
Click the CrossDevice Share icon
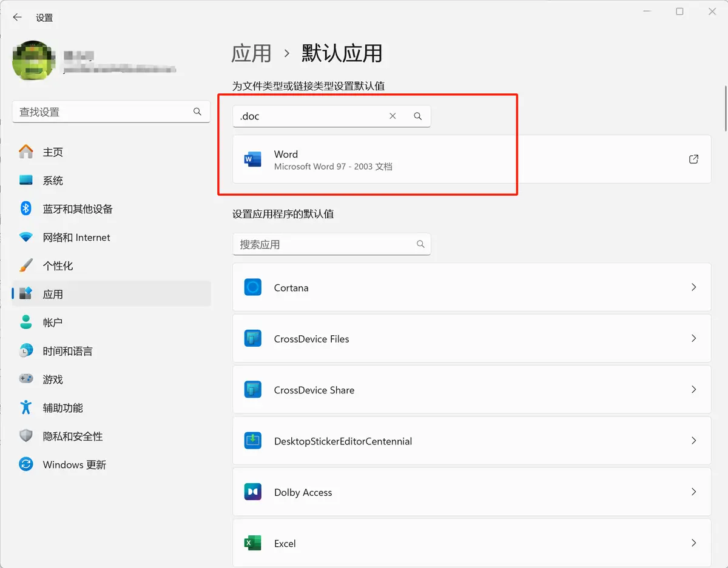pyautogui.click(x=252, y=389)
